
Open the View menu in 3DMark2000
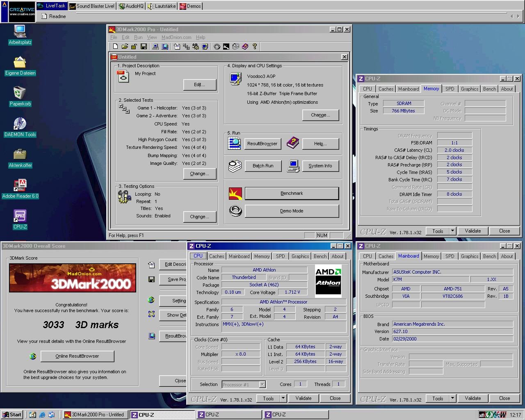(152, 37)
